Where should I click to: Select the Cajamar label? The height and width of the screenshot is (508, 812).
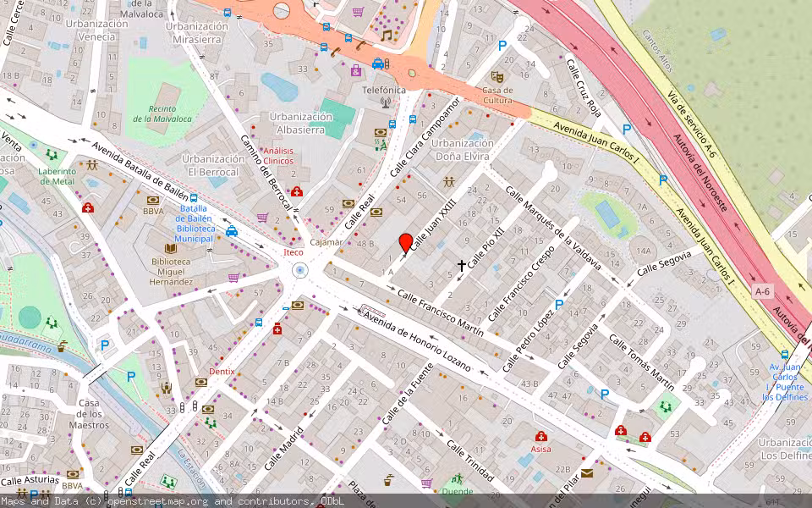(326, 242)
